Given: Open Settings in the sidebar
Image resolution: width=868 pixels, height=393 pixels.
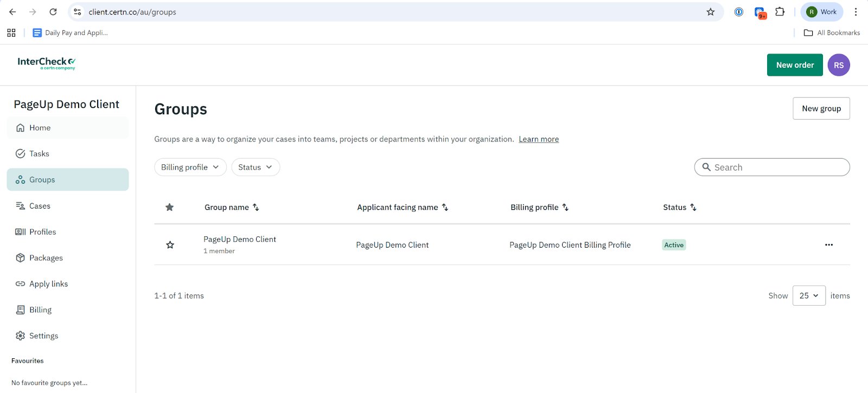Looking at the screenshot, I should click(x=43, y=336).
